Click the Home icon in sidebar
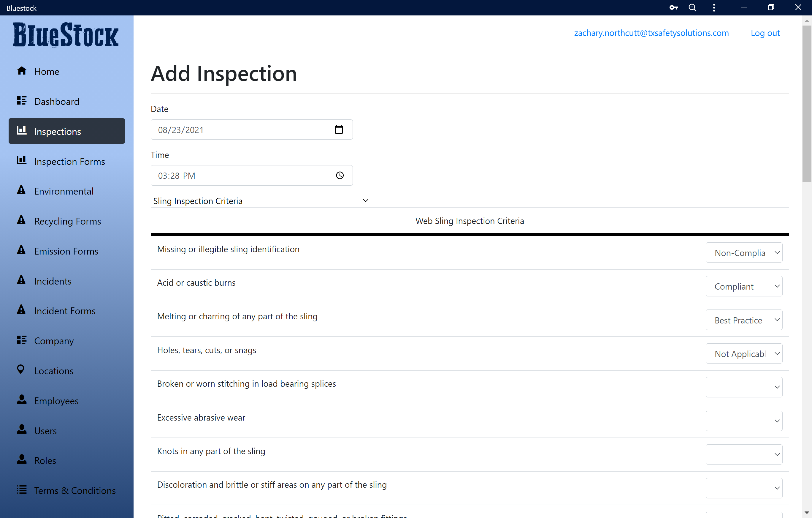Image resolution: width=812 pixels, height=518 pixels. (x=22, y=71)
